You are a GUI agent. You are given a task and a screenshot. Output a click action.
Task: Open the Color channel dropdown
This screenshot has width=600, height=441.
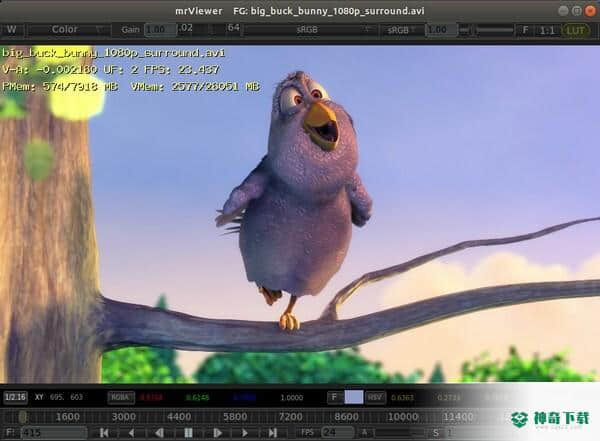(69, 29)
